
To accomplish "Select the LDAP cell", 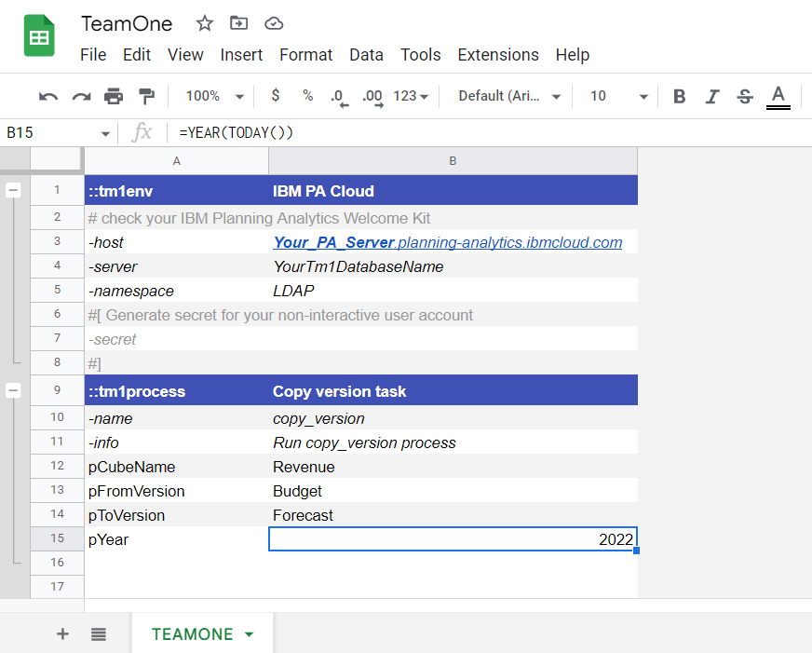I will (x=453, y=291).
